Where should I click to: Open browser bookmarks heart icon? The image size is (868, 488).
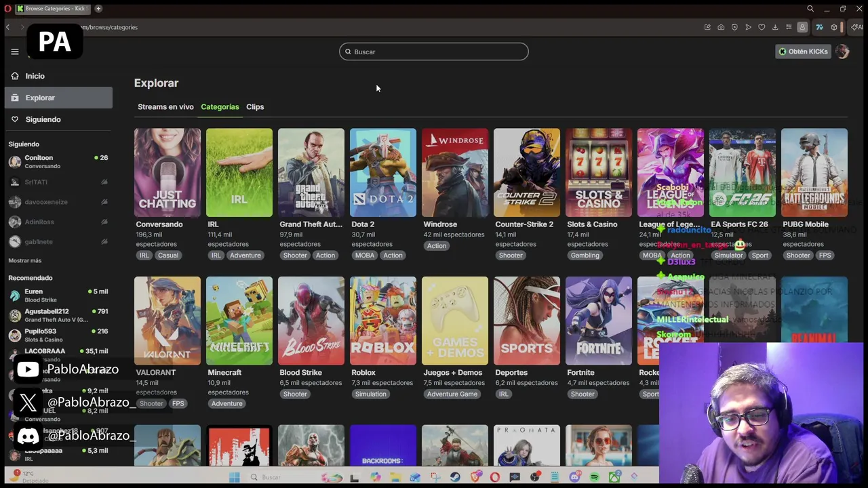pyautogui.click(x=762, y=27)
